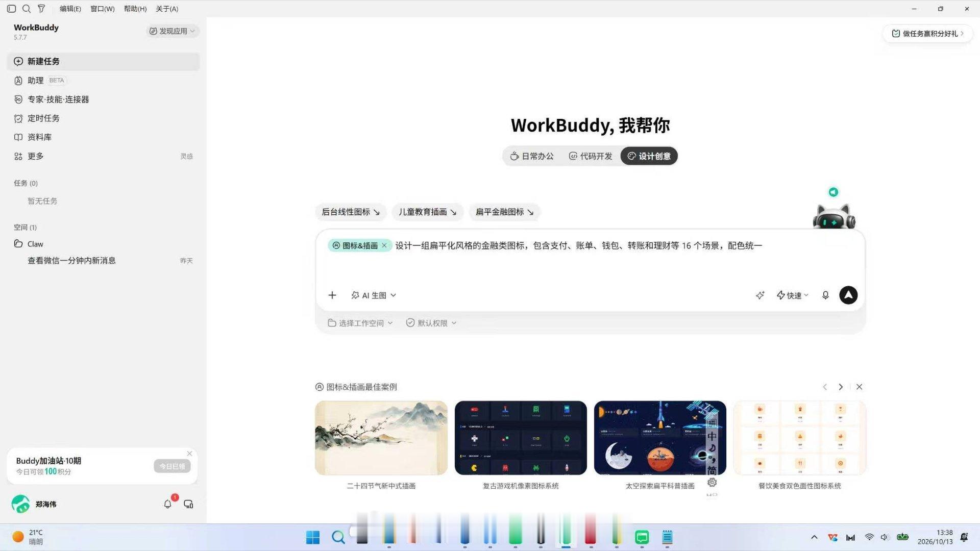Screen dimensions: 980x551
Task: Expand the 选择工作空间 dropdown
Action: [x=360, y=323]
